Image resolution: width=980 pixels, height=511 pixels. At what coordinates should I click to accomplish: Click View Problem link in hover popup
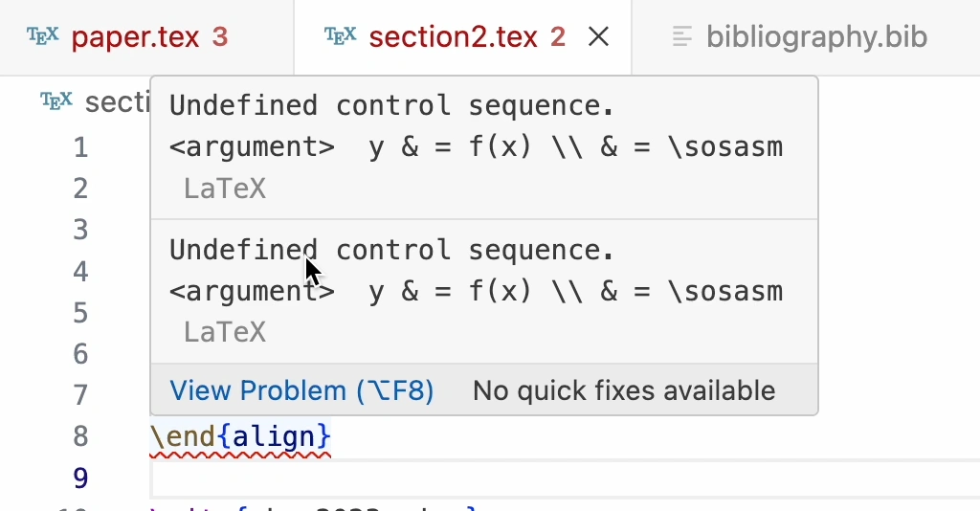(x=301, y=391)
